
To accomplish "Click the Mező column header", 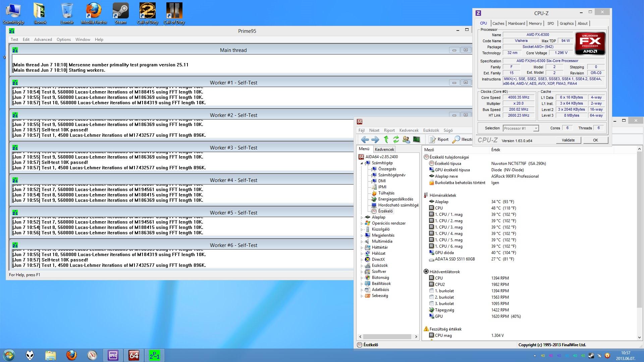I will tap(429, 150).
